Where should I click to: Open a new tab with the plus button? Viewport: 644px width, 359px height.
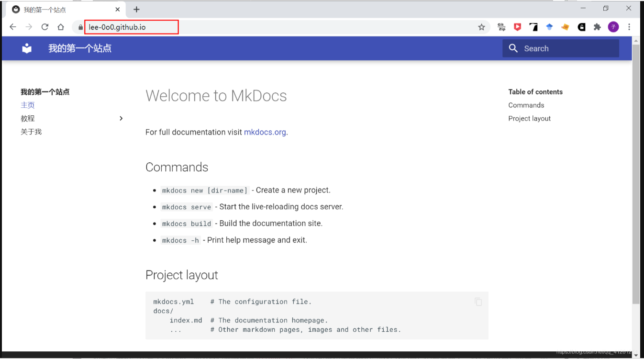tap(136, 9)
